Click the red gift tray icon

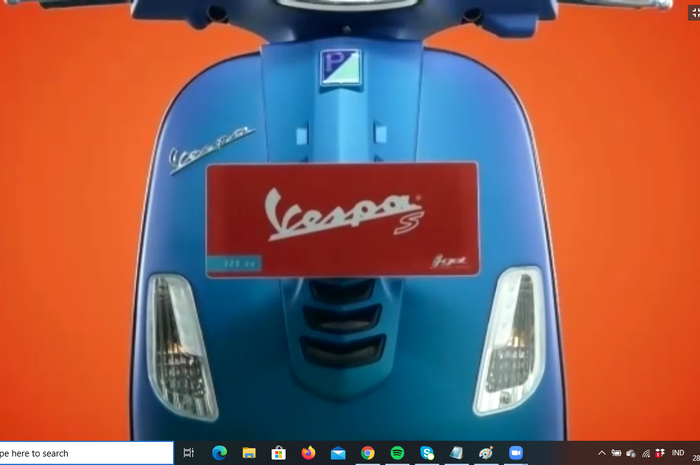pyautogui.click(x=660, y=453)
